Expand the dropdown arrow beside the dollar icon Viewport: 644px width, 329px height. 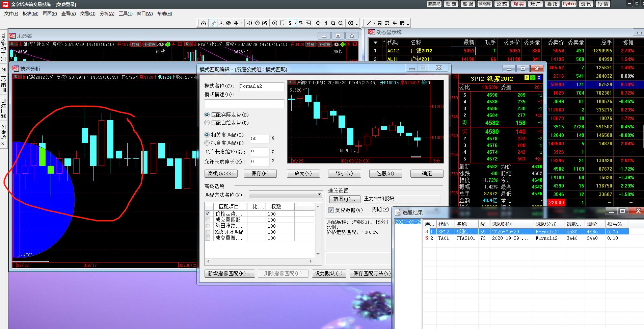pos(295,23)
